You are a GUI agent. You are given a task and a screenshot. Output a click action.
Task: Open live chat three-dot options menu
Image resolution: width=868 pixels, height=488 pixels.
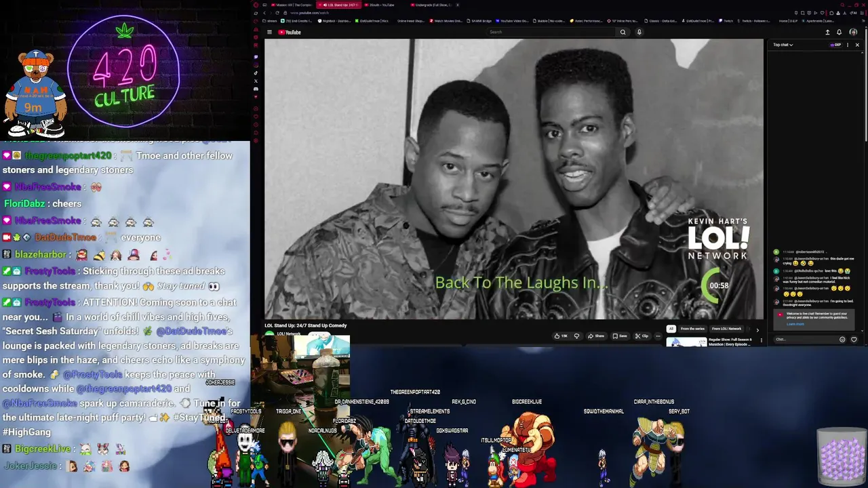[848, 45]
